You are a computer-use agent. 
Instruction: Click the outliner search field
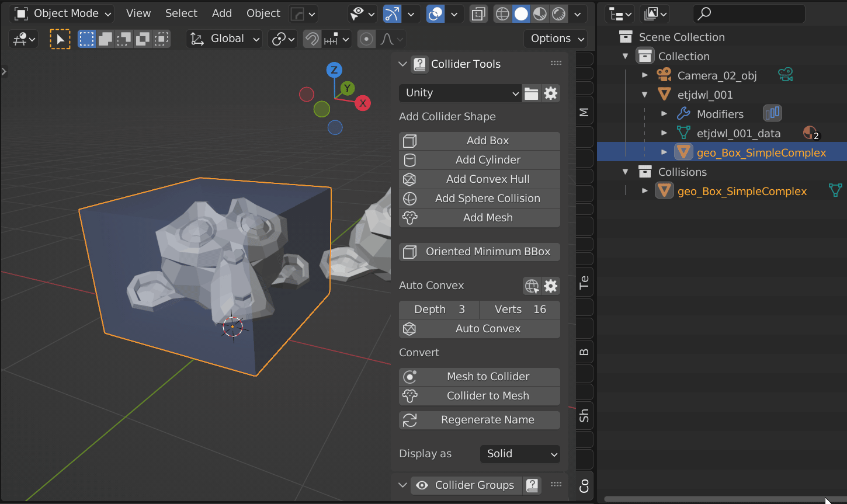pyautogui.click(x=755, y=13)
